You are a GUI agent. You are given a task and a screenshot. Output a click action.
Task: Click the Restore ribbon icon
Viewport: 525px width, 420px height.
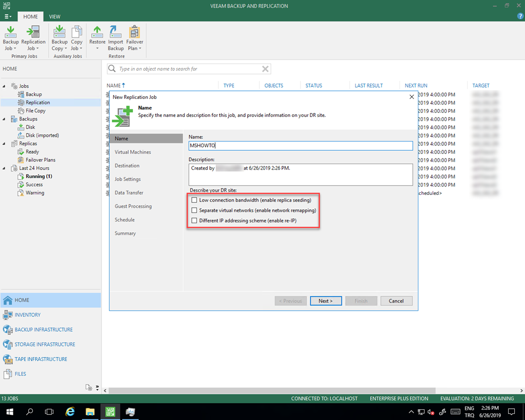[97, 38]
